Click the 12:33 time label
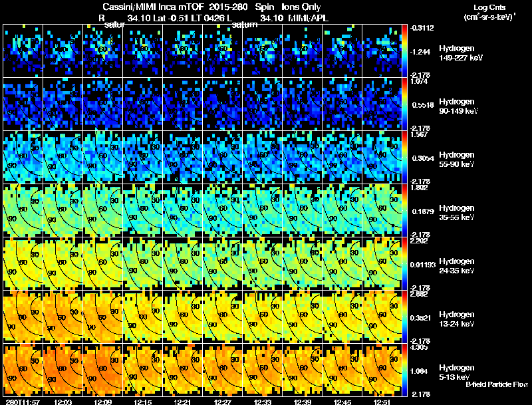The width and height of the screenshot is (532, 405). point(263,402)
